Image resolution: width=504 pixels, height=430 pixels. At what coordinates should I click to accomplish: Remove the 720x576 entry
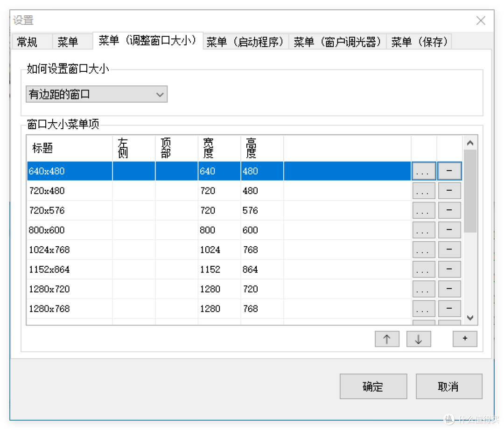point(449,210)
